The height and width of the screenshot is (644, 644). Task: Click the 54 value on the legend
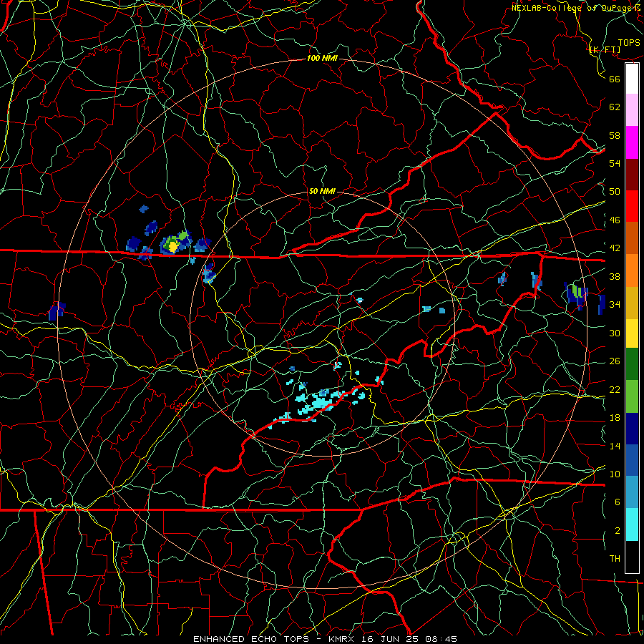pos(615,163)
